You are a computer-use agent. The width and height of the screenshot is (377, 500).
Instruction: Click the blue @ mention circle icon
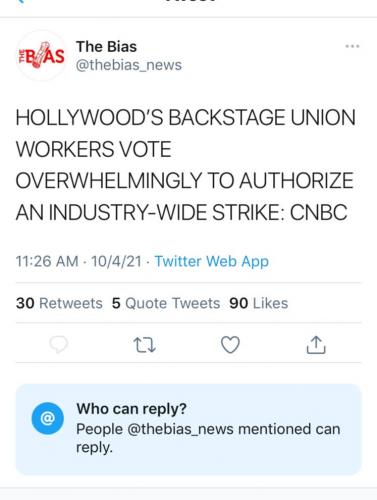(x=48, y=418)
